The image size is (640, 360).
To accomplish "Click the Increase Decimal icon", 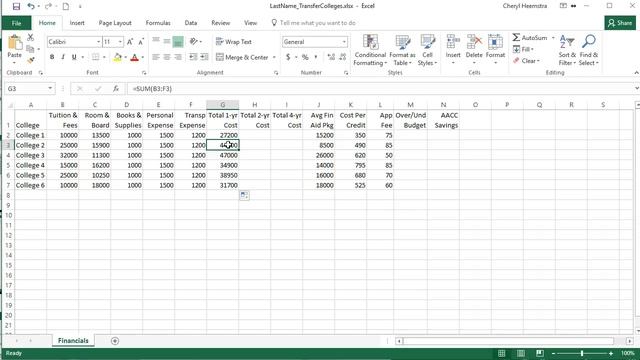I will [x=331, y=57].
